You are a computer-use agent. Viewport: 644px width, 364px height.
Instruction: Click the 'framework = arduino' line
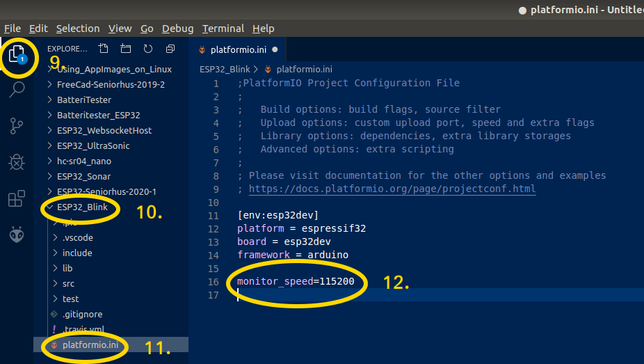(293, 255)
